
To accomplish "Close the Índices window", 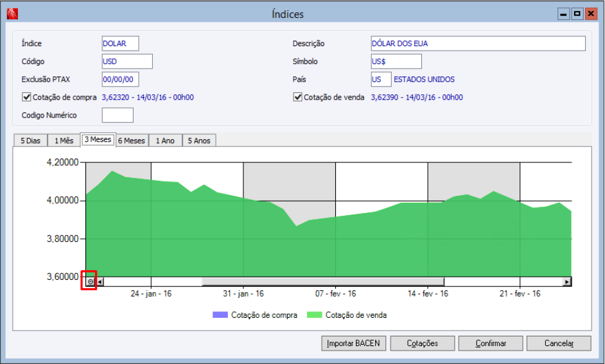I will pyautogui.click(x=591, y=14).
